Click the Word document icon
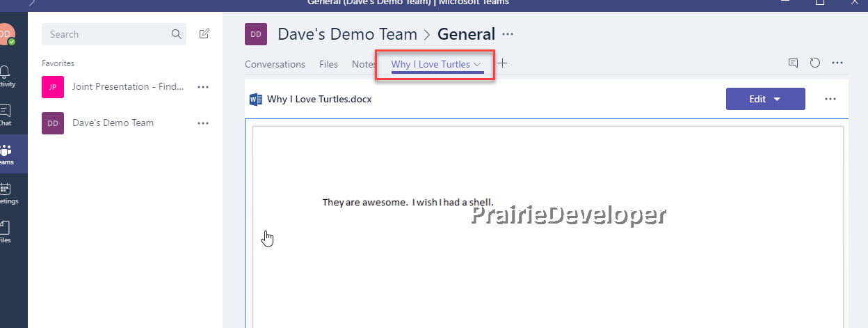This screenshot has width=868, height=328. 255,99
